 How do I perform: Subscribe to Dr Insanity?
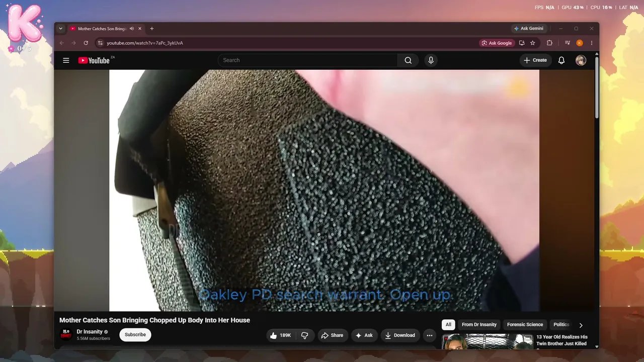click(135, 335)
